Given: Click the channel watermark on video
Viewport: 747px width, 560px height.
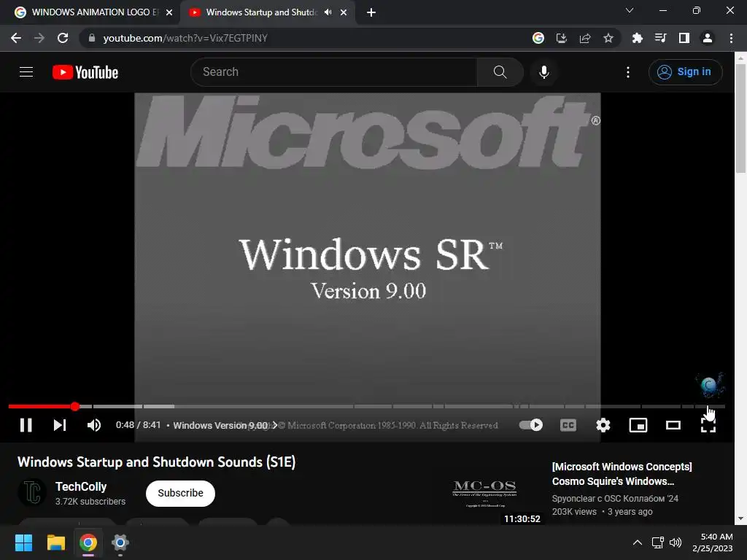Looking at the screenshot, I should click(x=709, y=385).
